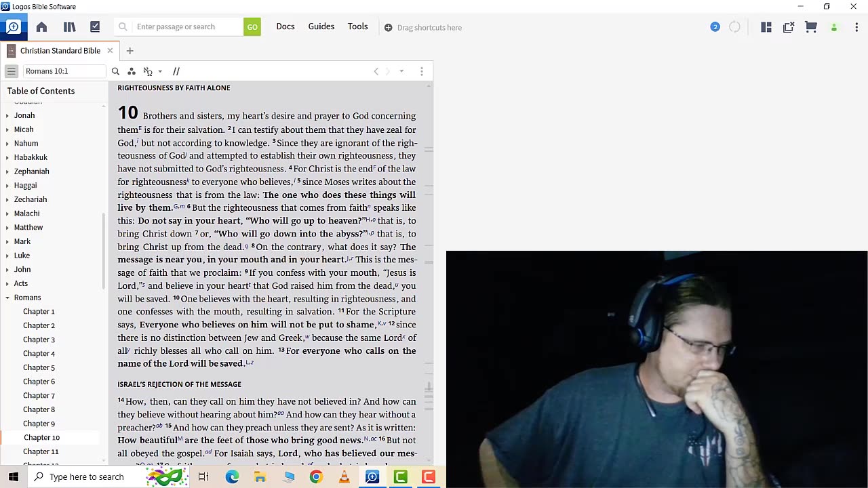Open File Explorer from the taskbar
This screenshot has width=868, height=488.
[x=260, y=476]
